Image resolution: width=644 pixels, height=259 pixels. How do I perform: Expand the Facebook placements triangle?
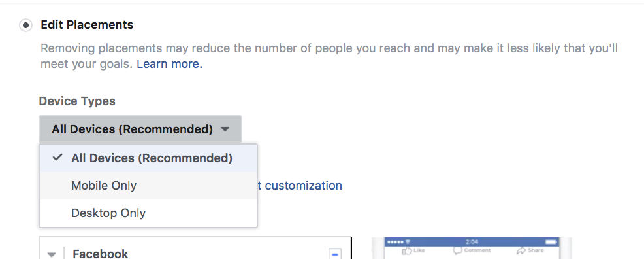pos(52,254)
